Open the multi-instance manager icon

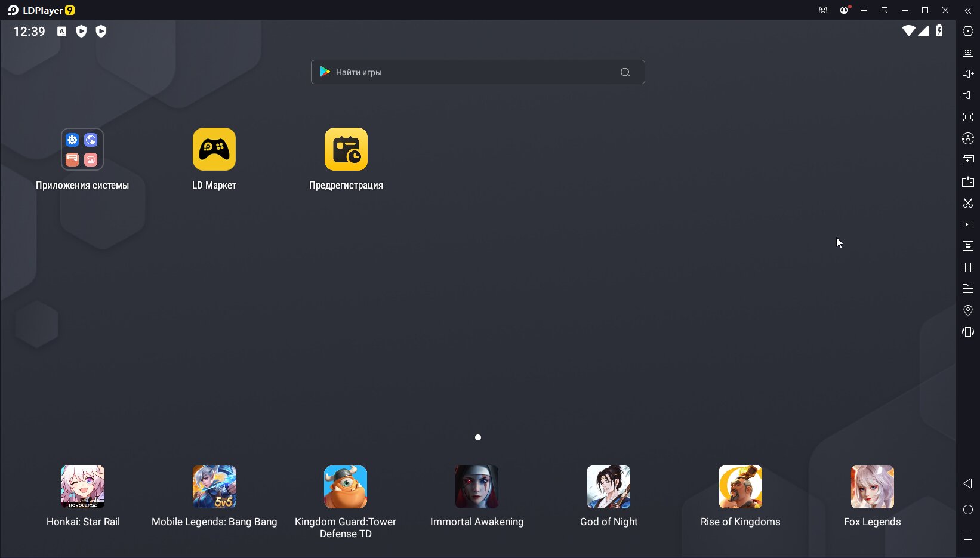pyautogui.click(x=968, y=160)
